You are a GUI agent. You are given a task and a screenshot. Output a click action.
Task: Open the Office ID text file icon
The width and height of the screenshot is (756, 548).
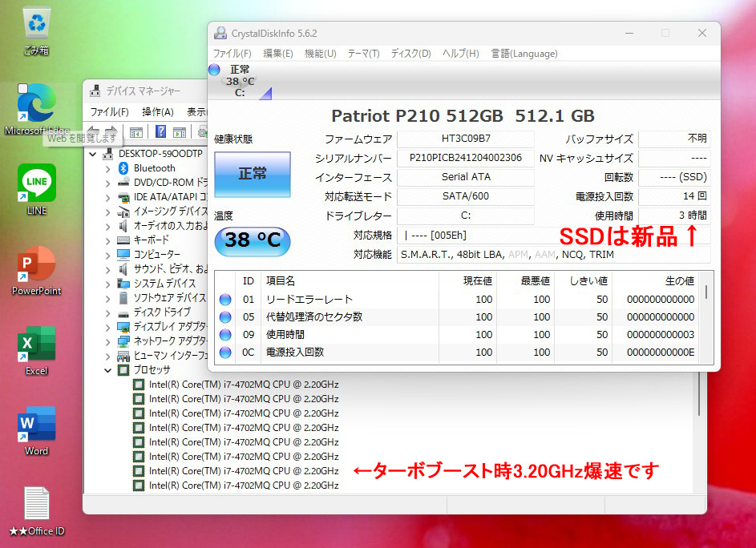click(x=37, y=503)
